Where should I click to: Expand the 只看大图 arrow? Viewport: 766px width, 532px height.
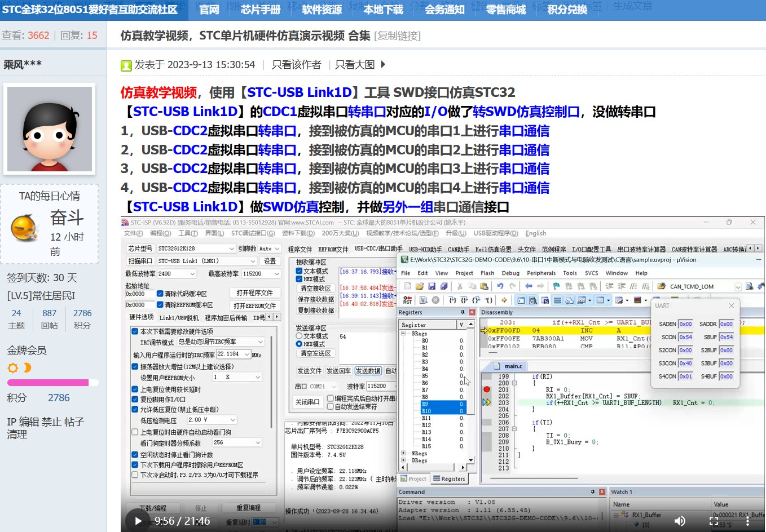pos(383,65)
